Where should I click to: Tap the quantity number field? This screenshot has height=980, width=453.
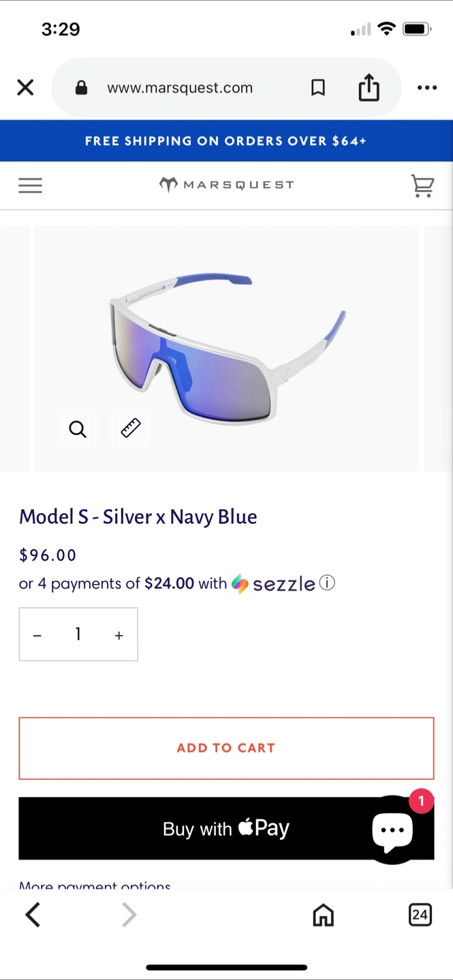click(x=78, y=634)
